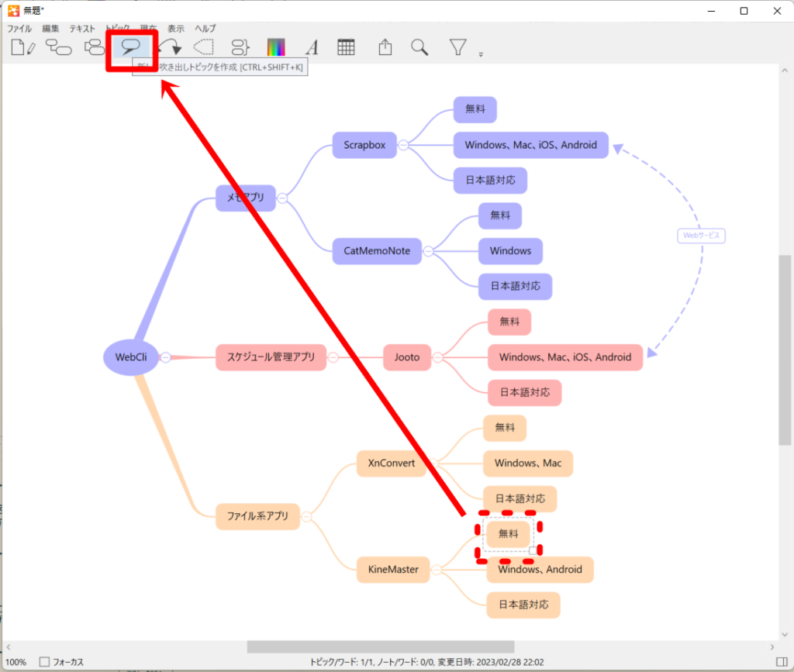Collapse the Scrapbox branch

coord(403,145)
